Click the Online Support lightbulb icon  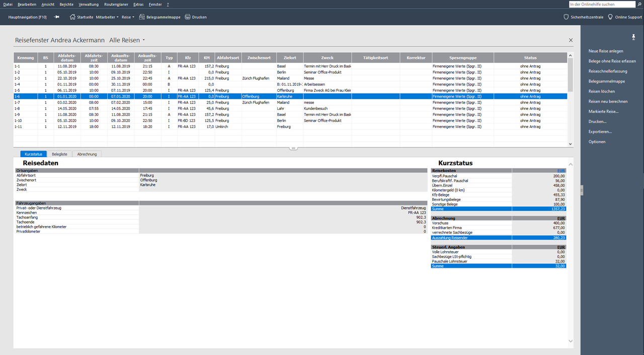tap(610, 17)
